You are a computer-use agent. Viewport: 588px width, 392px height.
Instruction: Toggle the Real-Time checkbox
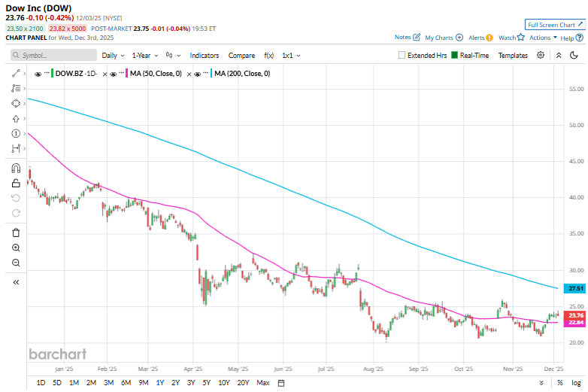pyautogui.click(x=454, y=56)
